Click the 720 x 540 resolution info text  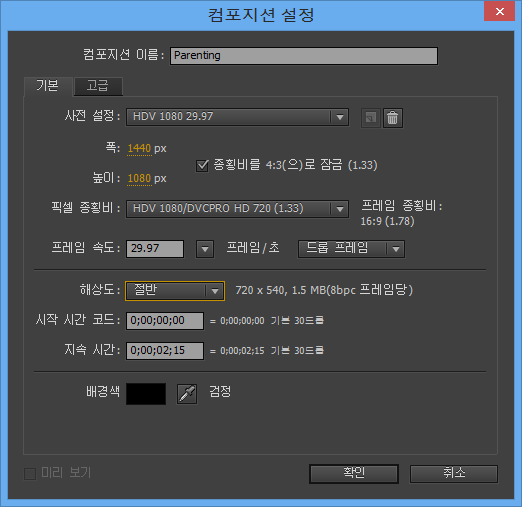coord(324,290)
